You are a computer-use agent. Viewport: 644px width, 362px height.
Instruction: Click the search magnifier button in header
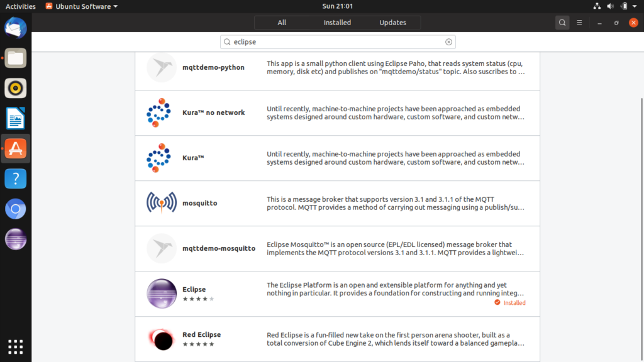pyautogui.click(x=562, y=23)
